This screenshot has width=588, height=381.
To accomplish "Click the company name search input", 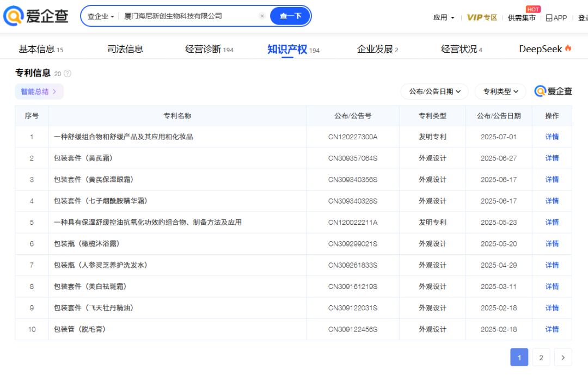I will pos(189,16).
